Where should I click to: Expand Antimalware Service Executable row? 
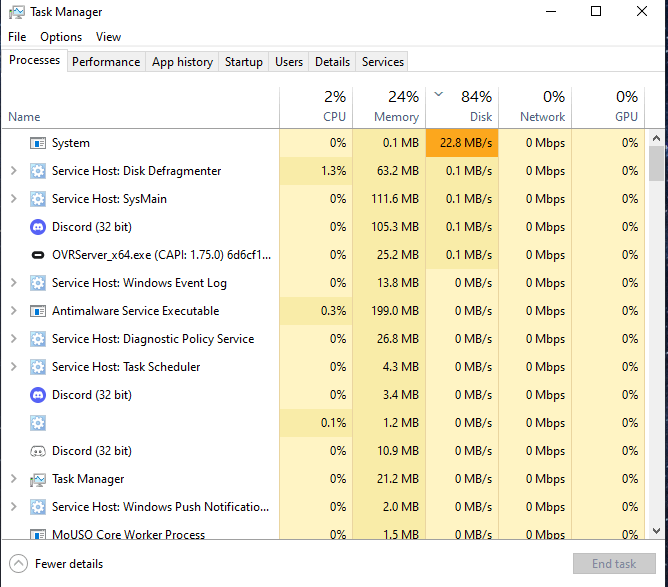point(14,311)
